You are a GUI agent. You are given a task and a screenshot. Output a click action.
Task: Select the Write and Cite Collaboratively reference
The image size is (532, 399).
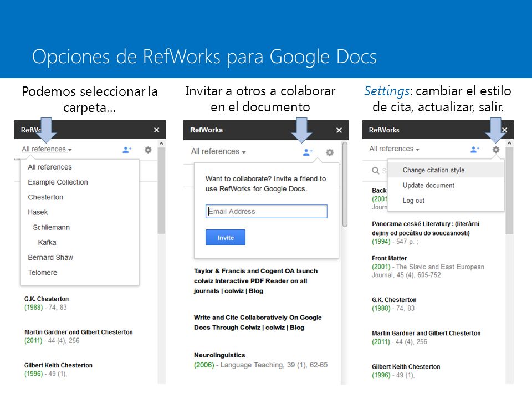pos(258,323)
